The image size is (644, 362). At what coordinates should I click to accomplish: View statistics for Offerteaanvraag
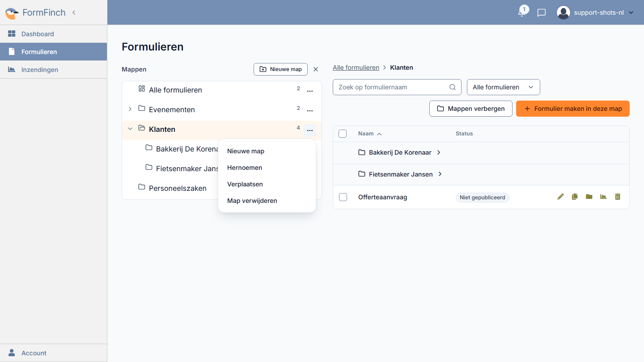[603, 197]
